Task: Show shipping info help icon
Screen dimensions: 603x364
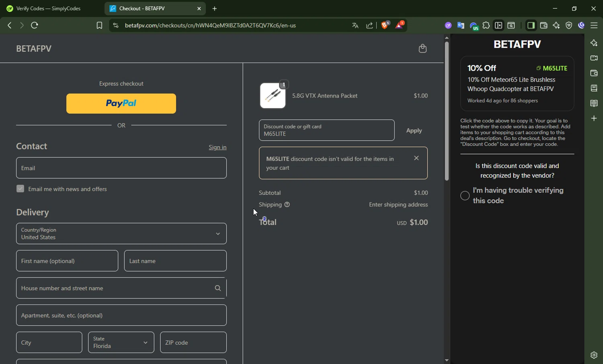Action: pyautogui.click(x=287, y=204)
